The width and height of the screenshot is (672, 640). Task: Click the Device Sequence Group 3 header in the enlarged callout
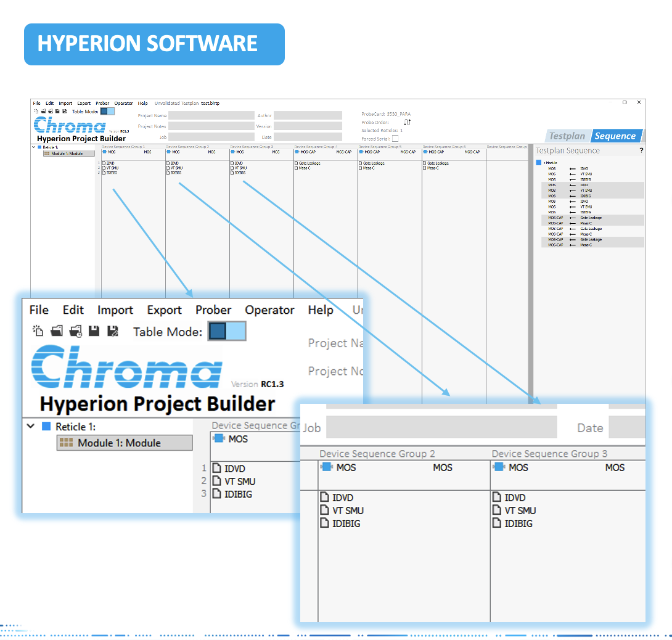coord(549,454)
